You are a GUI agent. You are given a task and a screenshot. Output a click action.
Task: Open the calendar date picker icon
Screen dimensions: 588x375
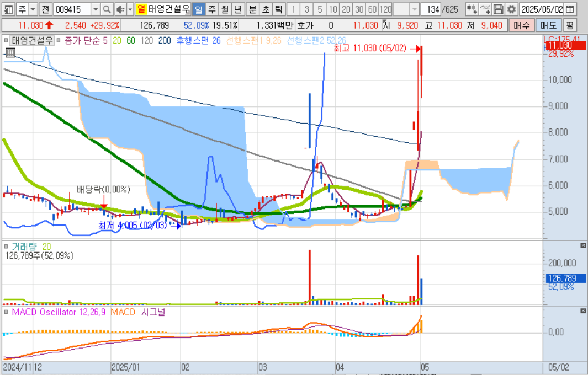tap(570, 9)
